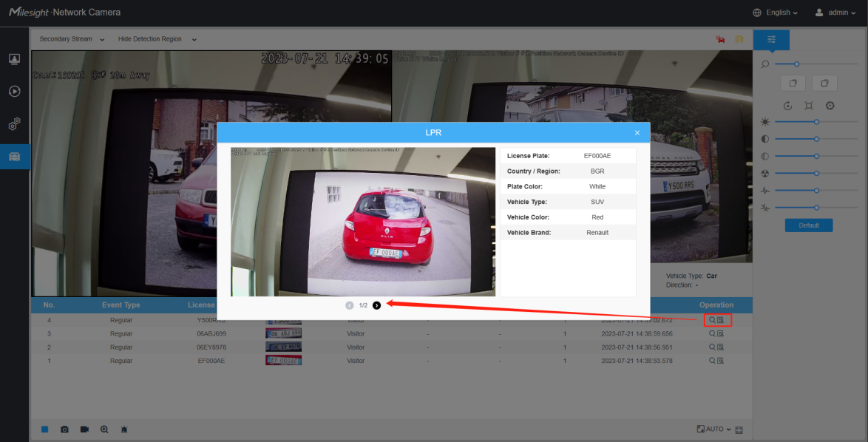This screenshot has width=868, height=442.
Task: Reset image settings with Default button
Action: pos(809,225)
